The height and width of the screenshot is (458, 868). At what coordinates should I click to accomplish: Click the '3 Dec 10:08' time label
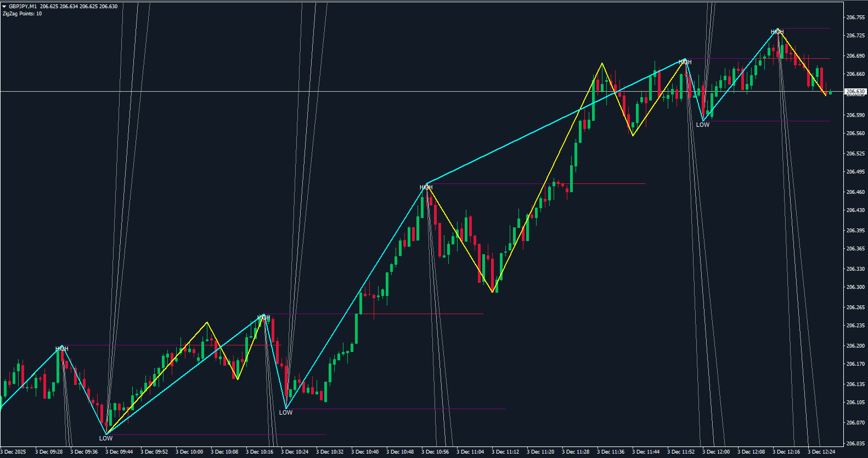coord(224,452)
